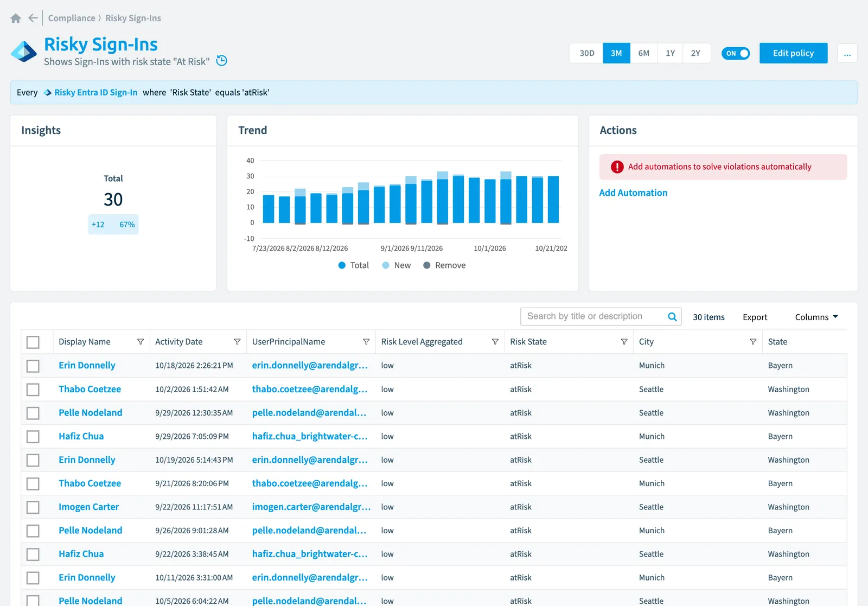
Task: Filter the UserPrincipalName column
Action: pos(366,342)
